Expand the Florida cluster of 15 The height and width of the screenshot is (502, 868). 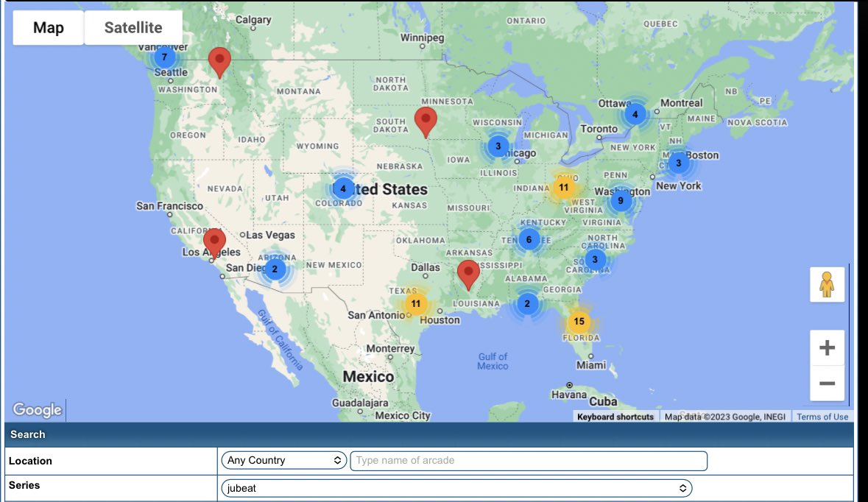579,322
